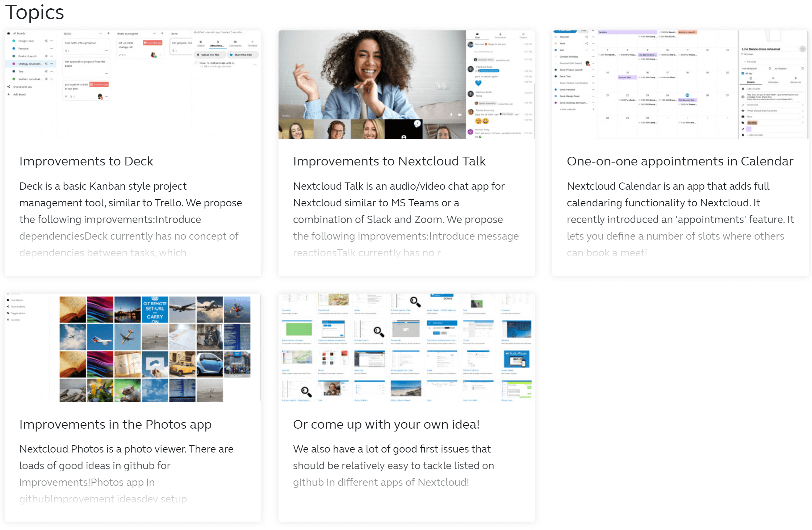The width and height of the screenshot is (812, 530).
Task: Open the Calendar appointments screenshot thumbnail
Action: (680, 85)
